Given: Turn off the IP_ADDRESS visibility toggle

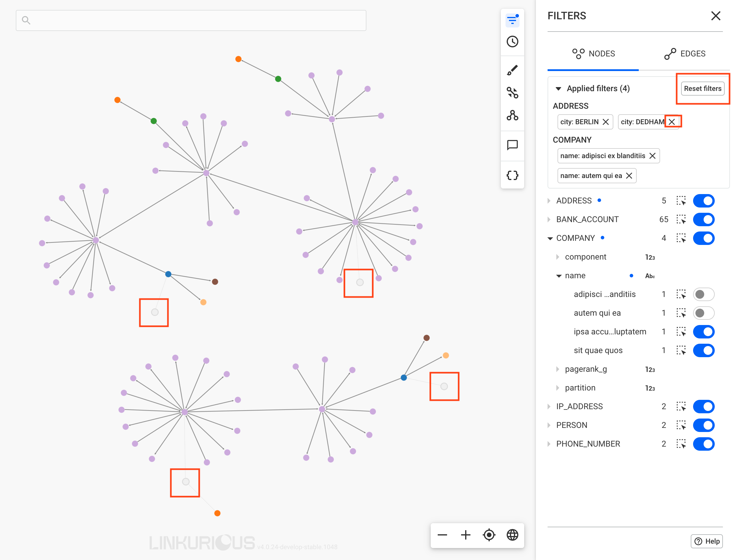Looking at the screenshot, I should pos(703,406).
